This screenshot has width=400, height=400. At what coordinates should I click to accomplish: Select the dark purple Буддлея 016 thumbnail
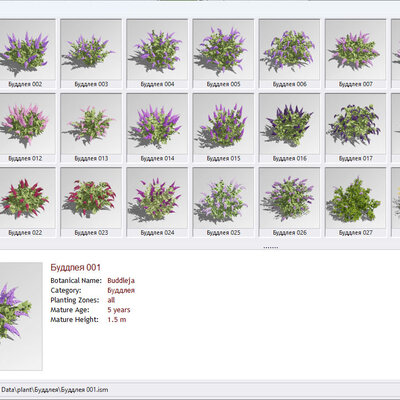click(x=289, y=128)
